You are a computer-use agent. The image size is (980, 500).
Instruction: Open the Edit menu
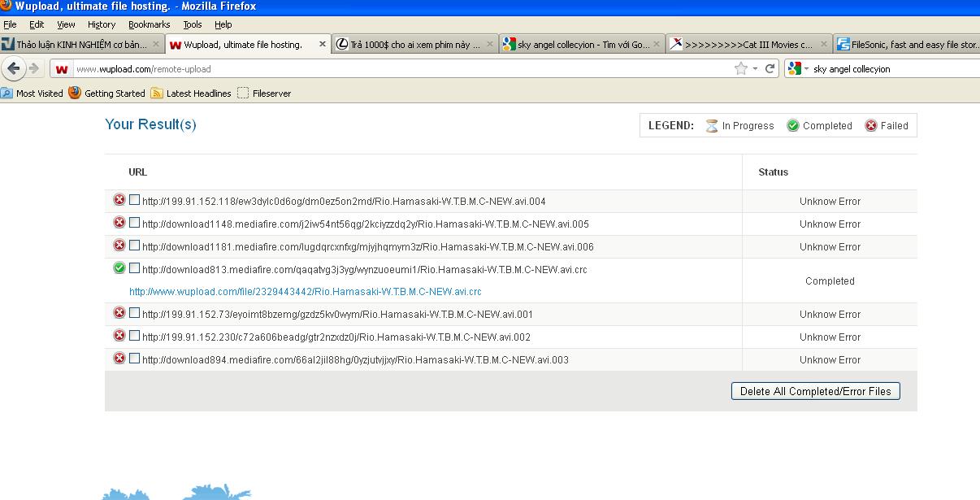coord(37,24)
